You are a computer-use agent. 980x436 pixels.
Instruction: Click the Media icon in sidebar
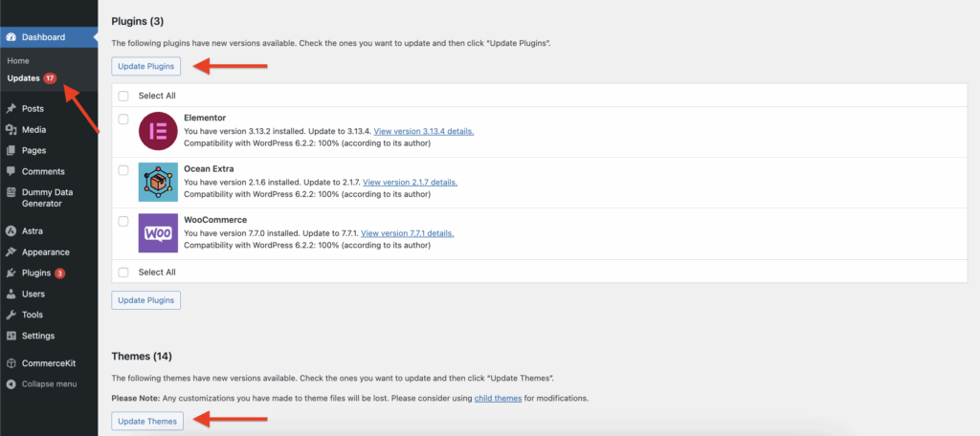tap(11, 130)
